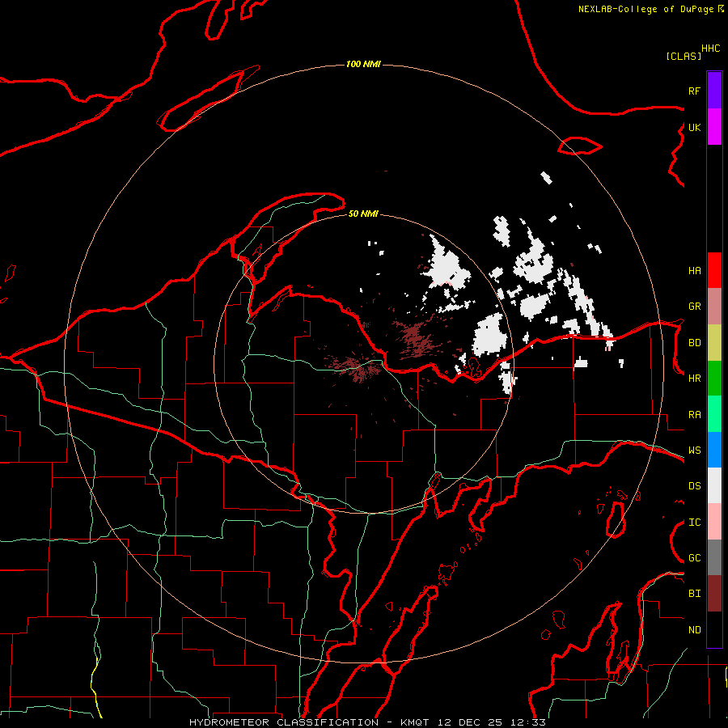The height and width of the screenshot is (728, 728).
Task: Click the DS white legend swatch
Action: 714,485
